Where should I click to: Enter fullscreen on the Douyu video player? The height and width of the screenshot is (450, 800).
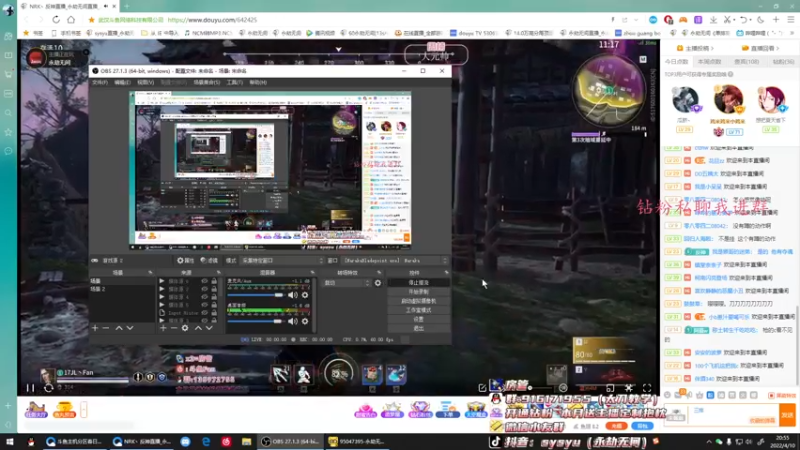pyautogui.click(x=647, y=388)
